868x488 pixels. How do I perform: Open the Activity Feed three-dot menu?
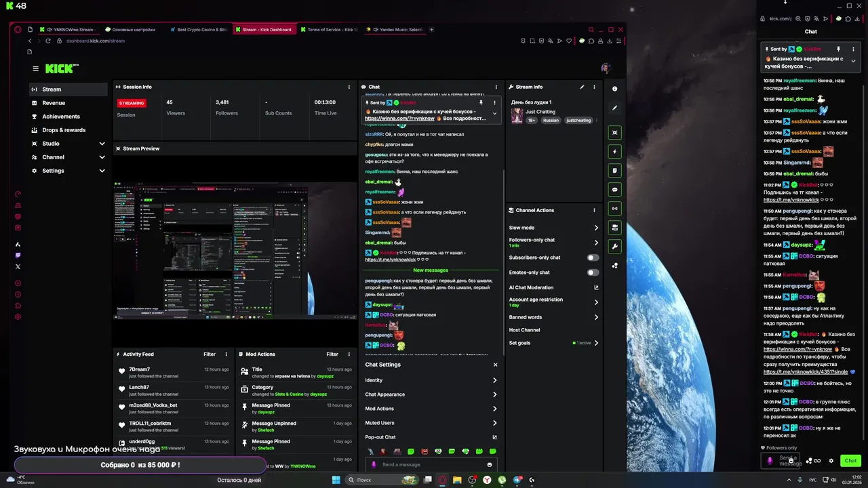(226, 354)
